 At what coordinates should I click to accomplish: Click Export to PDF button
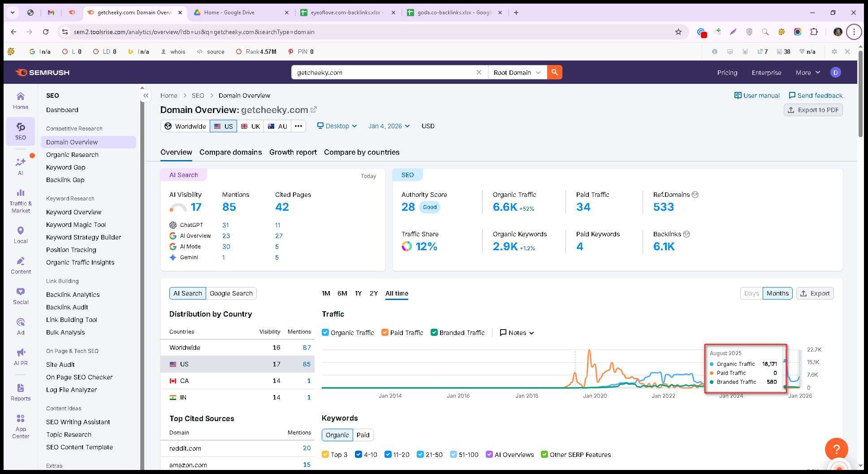(x=813, y=110)
